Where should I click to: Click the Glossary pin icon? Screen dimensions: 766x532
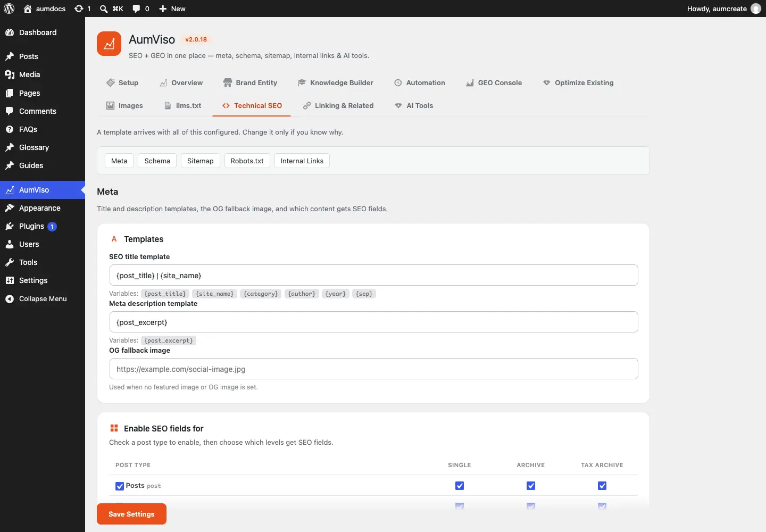coord(10,147)
